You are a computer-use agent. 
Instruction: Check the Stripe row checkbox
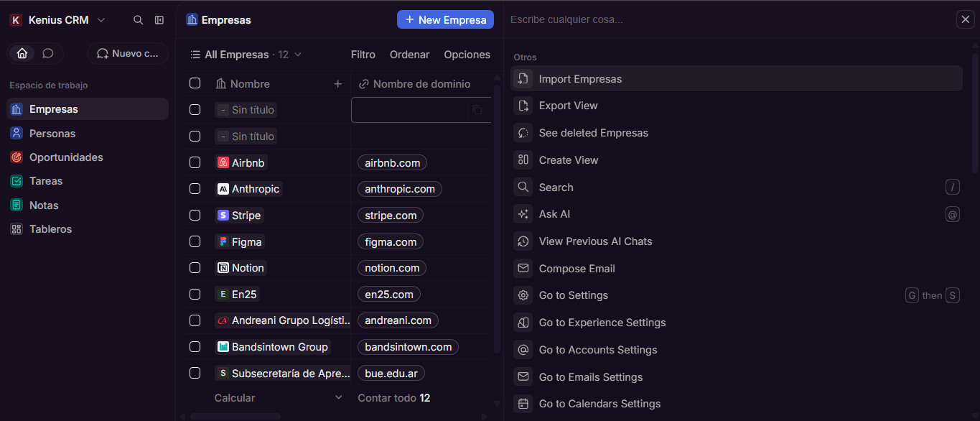click(x=195, y=215)
